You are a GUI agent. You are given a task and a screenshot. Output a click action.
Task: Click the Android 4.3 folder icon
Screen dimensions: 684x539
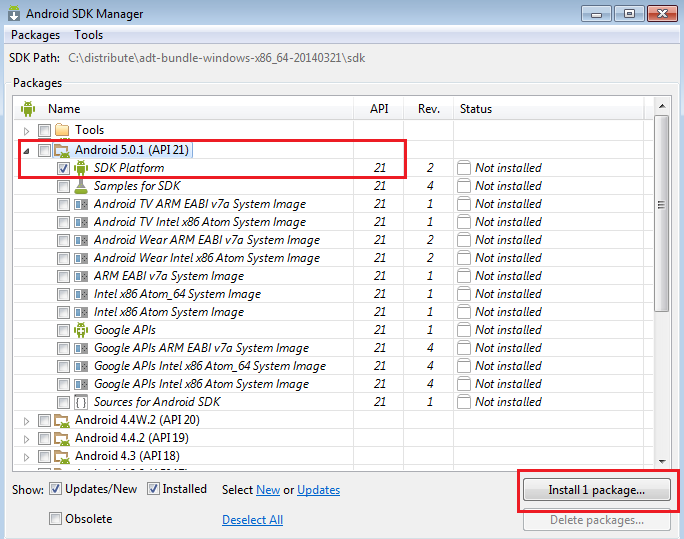[62, 457]
